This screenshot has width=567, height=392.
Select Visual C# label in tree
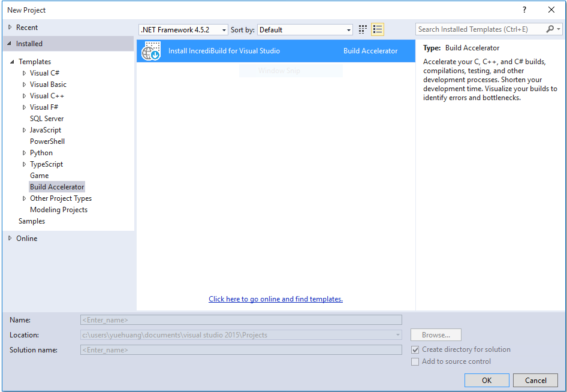pyautogui.click(x=44, y=73)
